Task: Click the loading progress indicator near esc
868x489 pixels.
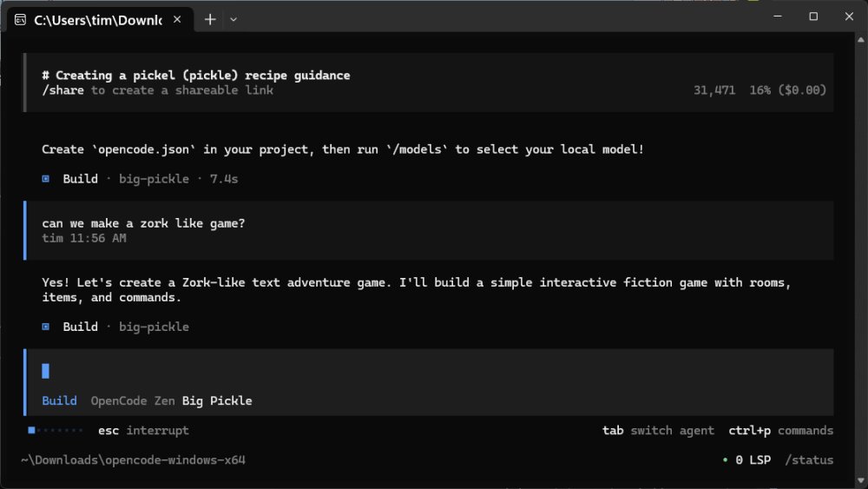Action: [56, 430]
